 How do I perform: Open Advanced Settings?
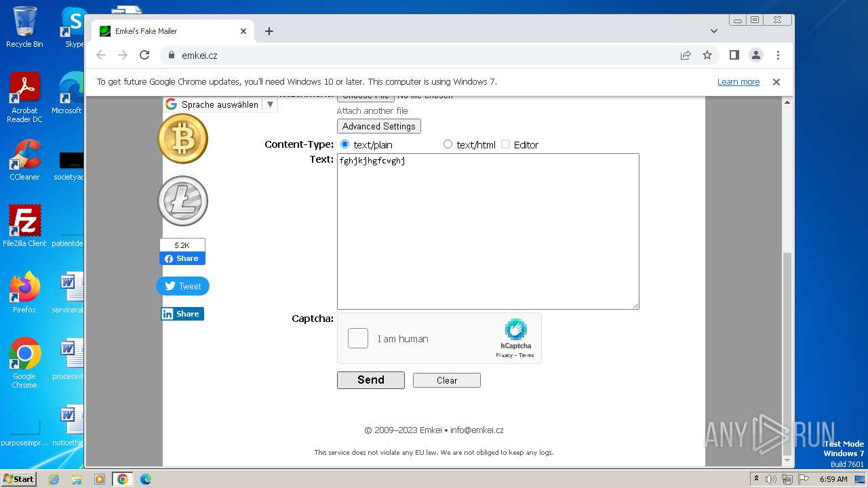tap(379, 126)
